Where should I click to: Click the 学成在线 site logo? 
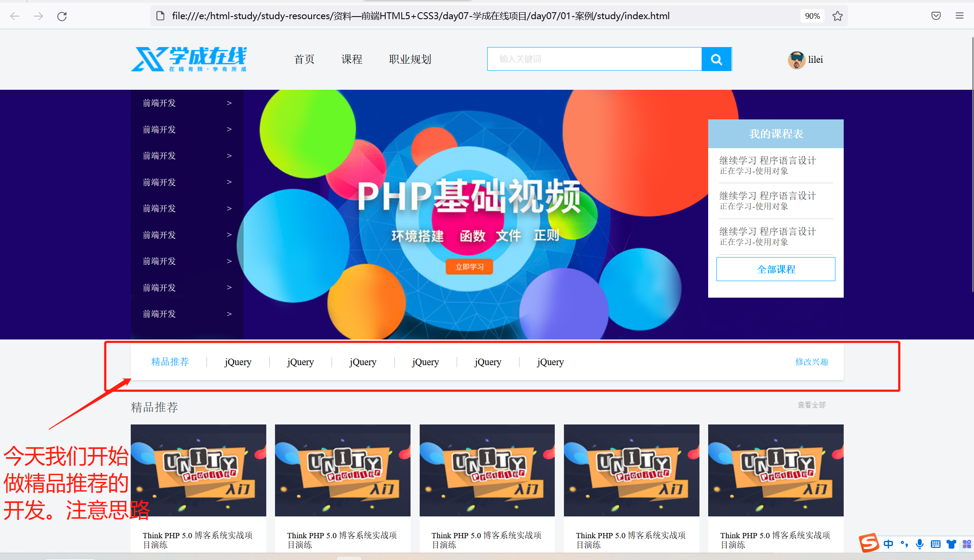189,59
